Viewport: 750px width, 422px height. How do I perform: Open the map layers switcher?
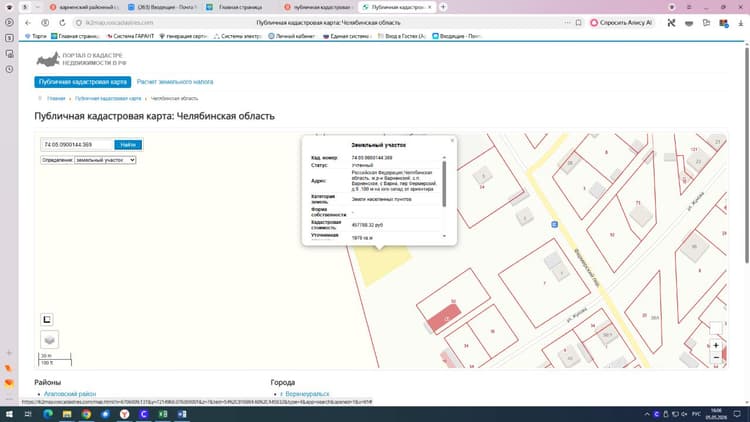click(49, 340)
